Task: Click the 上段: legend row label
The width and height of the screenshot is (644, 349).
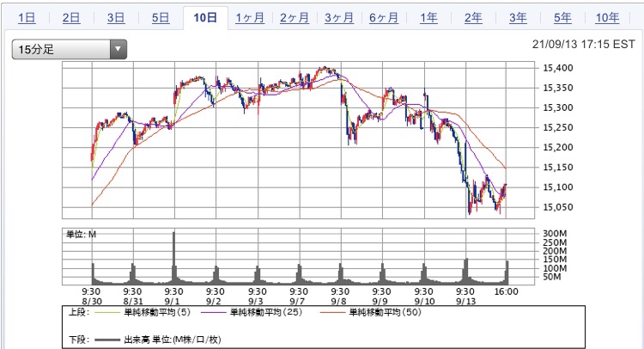Action: [x=78, y=312]
